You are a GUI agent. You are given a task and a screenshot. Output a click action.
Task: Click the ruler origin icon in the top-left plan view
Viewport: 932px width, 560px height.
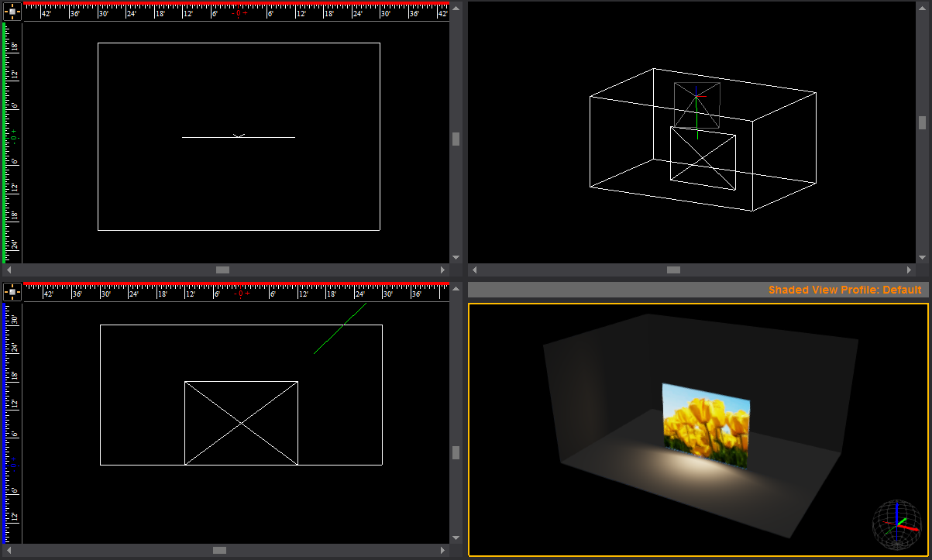tap(12, 12)
